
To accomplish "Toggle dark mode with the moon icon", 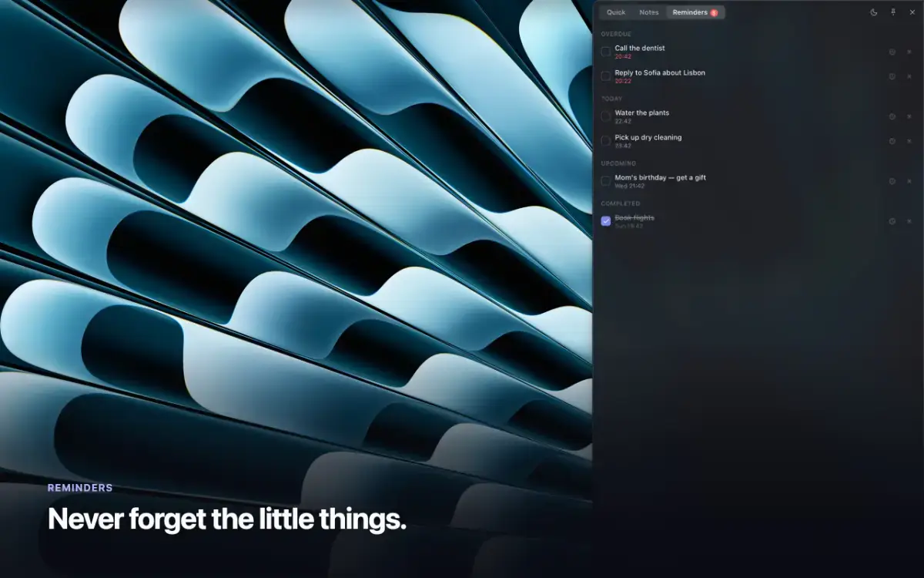I will click(x=874, y=12).
